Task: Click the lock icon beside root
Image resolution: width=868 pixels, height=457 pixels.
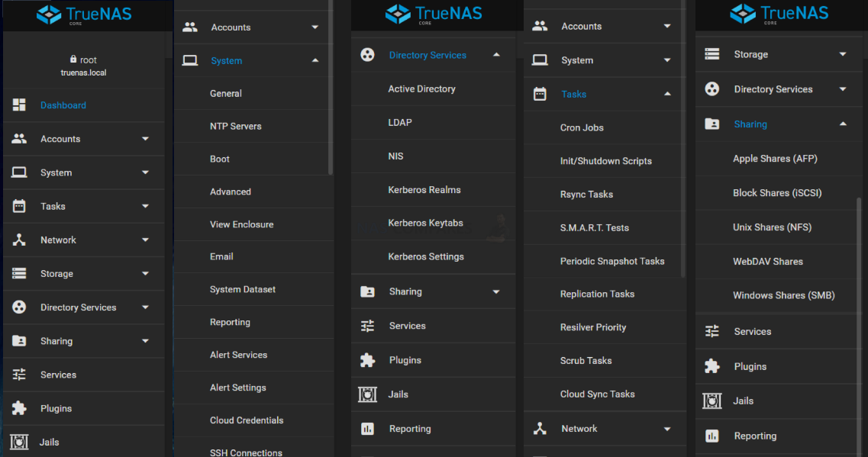Action: click(73, 60)
